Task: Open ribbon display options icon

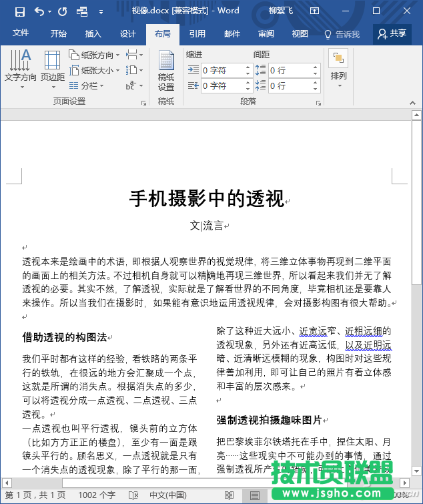Action: click(314, 11)
